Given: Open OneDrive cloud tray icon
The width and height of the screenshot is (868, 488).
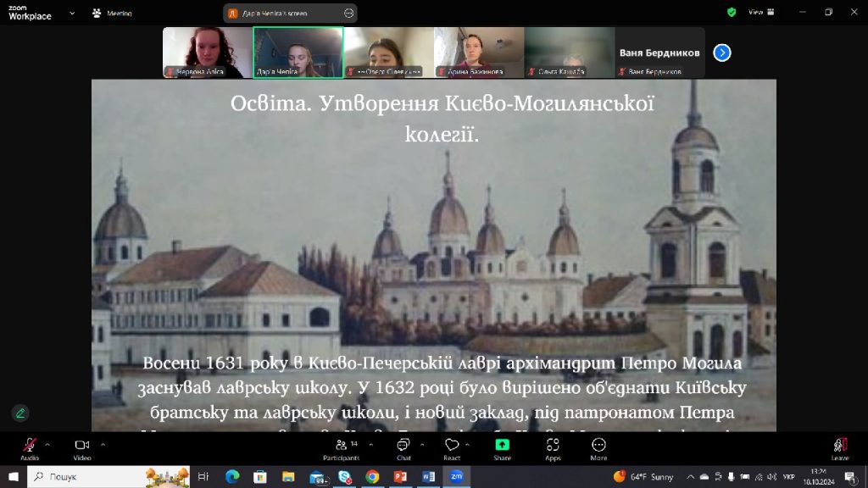Looking at the screenshot, I should click(x=704, y=477).
